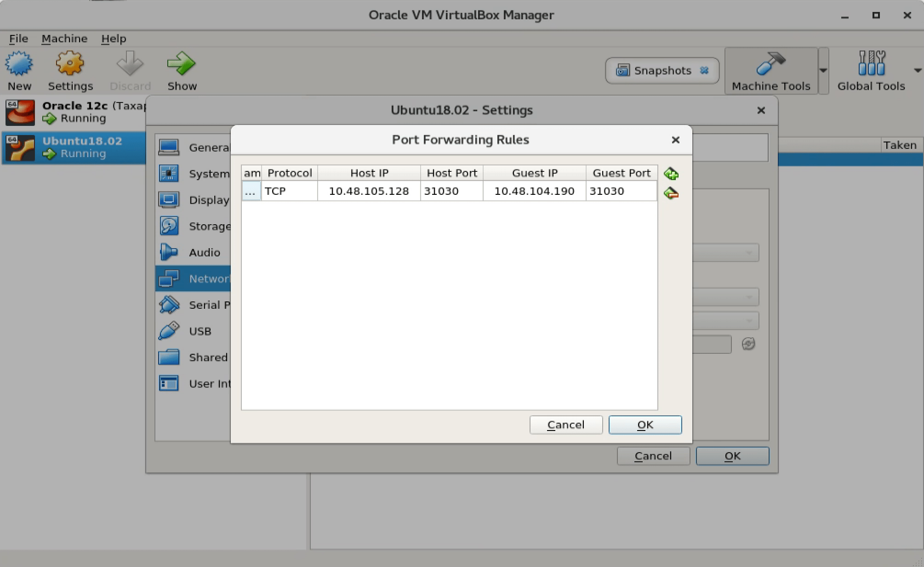Close the Ubuntu18.02 Settings dialog
Viewport: 924px width, 567px height.
[761, 110]
